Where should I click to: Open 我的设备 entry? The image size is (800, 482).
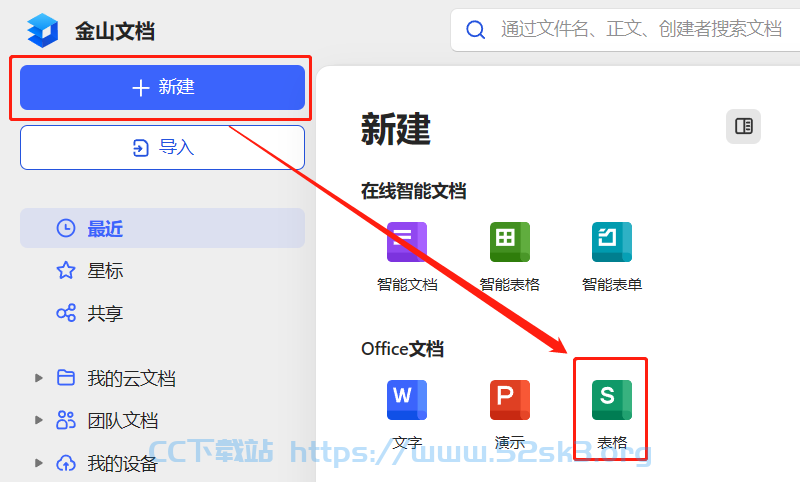pos(122,463)
